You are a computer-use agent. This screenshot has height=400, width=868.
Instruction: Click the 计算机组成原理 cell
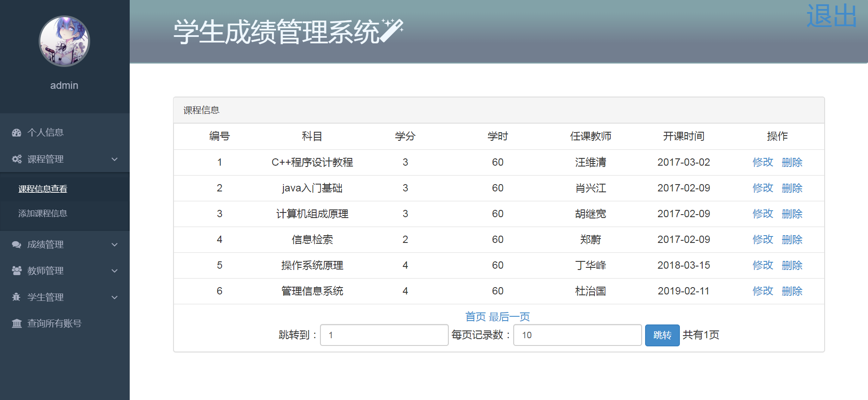tap(312, 214)
